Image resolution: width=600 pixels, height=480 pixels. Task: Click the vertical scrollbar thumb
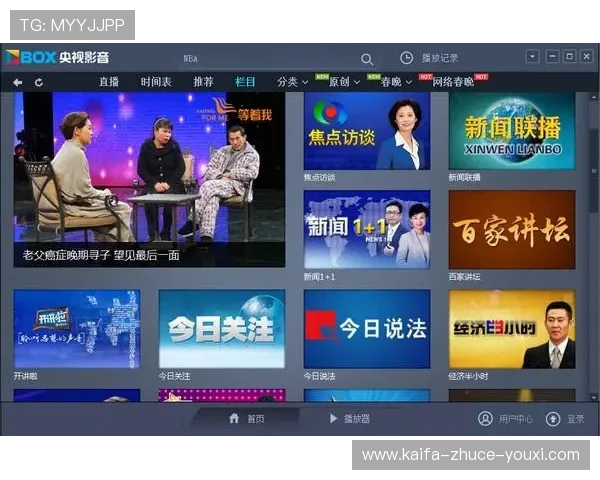594,170
